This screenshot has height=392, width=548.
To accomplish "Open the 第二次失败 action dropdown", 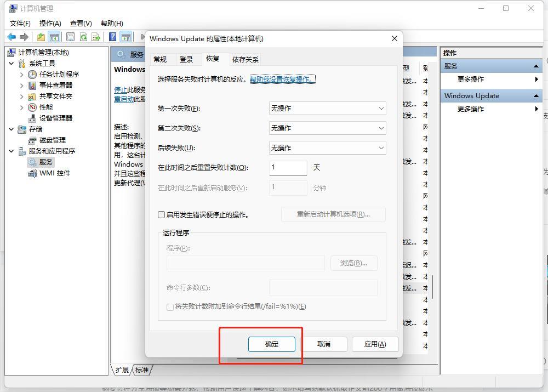I will coord(328,128).
